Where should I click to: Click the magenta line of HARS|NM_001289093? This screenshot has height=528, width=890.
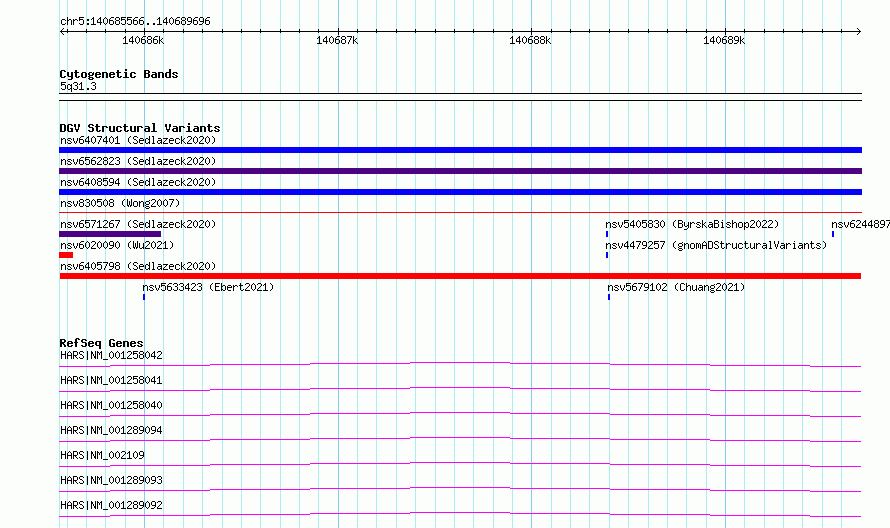click(x=460, y=489)
